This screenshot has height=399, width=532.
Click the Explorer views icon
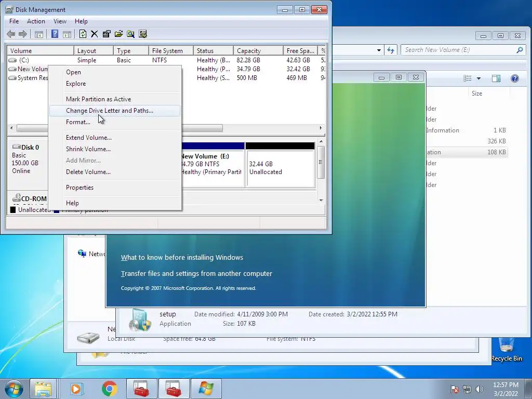(468, 78)
